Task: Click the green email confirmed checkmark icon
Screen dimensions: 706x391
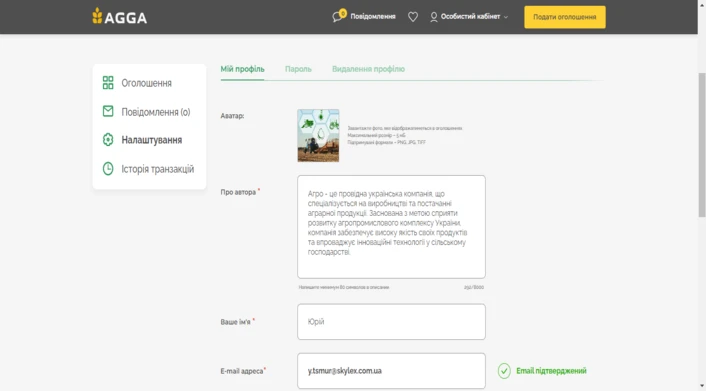Action: [x=504, y=371]
